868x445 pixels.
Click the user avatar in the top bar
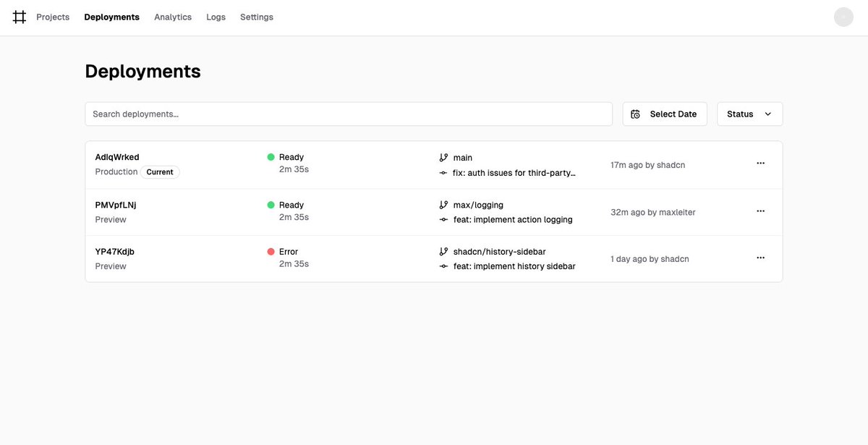coord(843,16)
